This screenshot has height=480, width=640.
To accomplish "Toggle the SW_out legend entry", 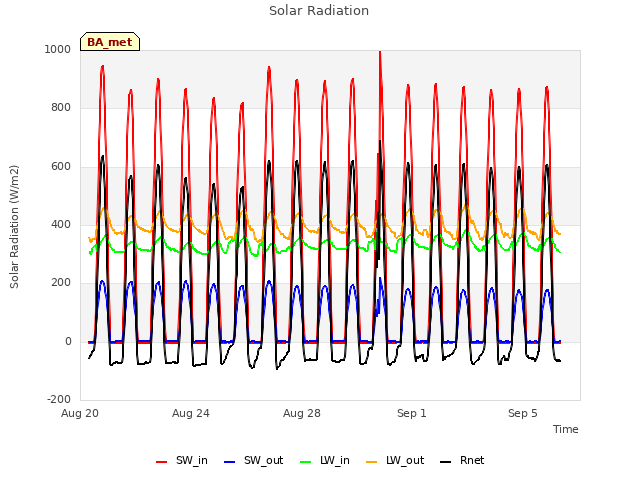I will (x=253, y=461).
